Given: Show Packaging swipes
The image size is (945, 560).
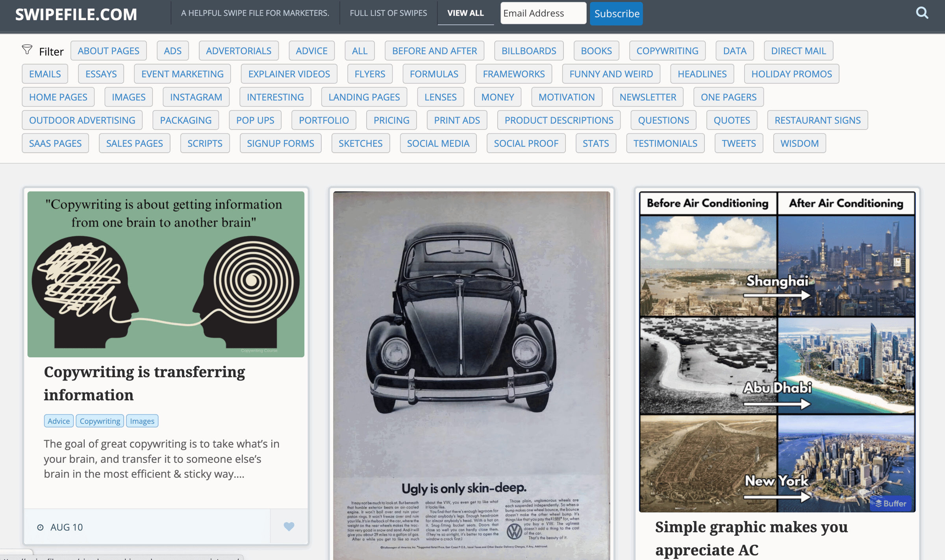Looking at the screenshot, I should pyautogui.click(x=185, y=120).
